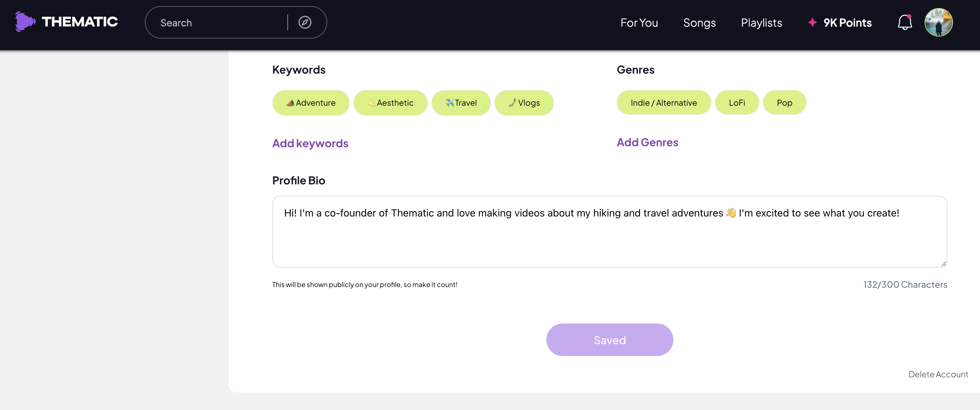980x410 pixels.
Task: Open the Playlists menu item
Action: (x=761, y=23)
